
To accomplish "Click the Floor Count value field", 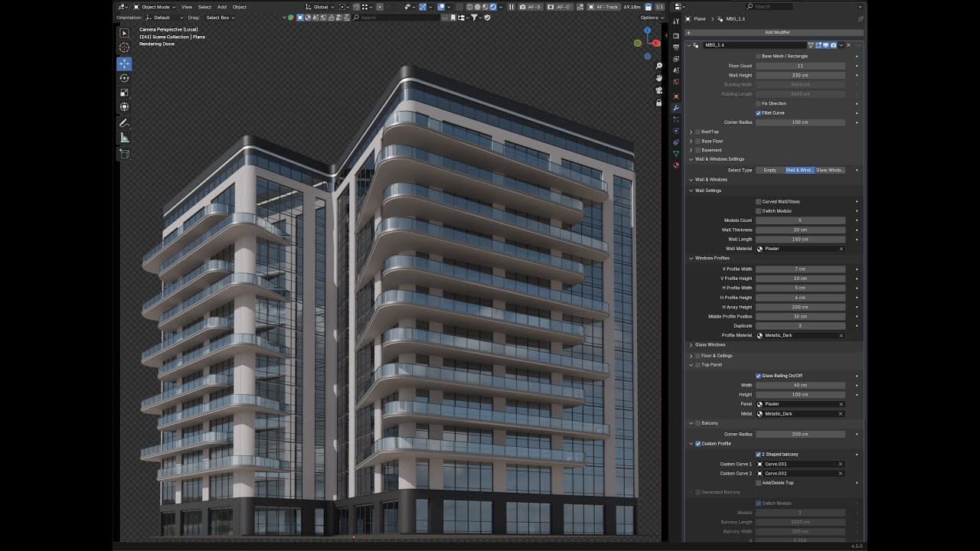I will pos(800,66).
